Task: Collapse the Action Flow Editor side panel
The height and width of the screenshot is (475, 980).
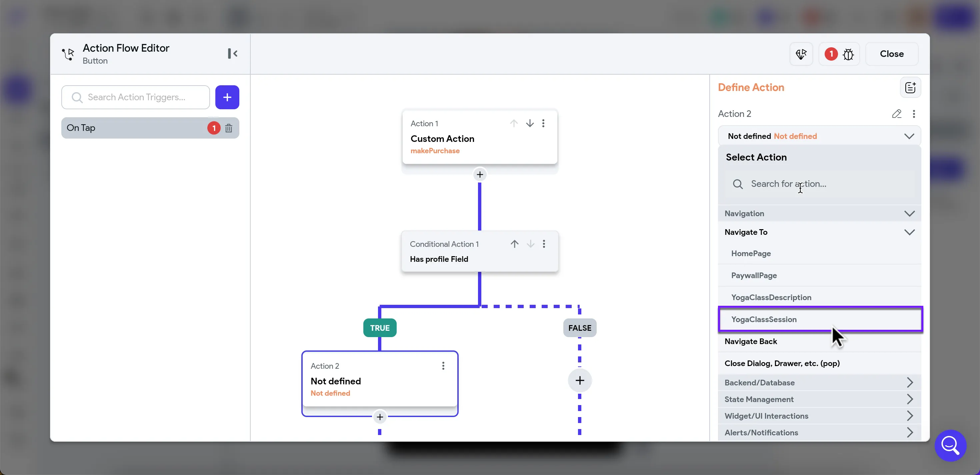Action: click(x=232, y=54)
